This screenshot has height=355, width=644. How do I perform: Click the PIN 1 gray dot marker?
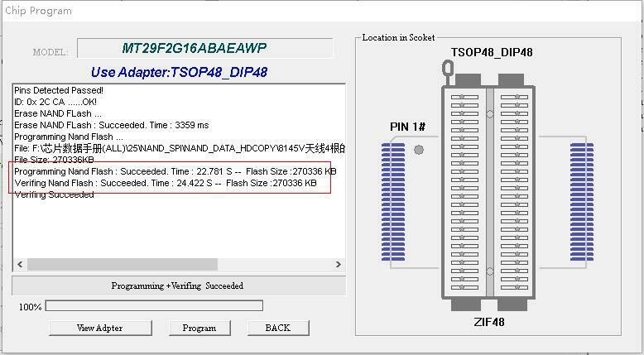(419, 150)
